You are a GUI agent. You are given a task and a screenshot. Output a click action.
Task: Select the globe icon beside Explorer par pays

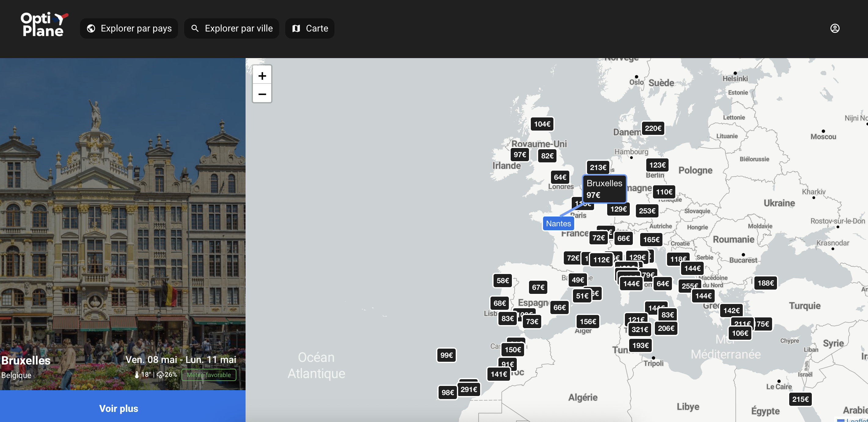(x=91, y=28)
